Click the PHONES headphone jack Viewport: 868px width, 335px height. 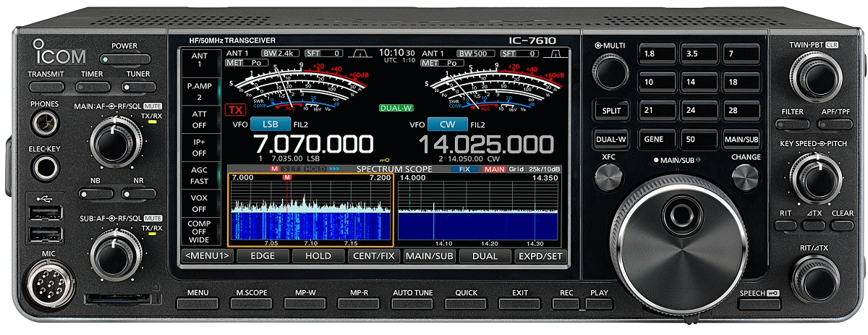pyautogui.click(x=45, y=125)
